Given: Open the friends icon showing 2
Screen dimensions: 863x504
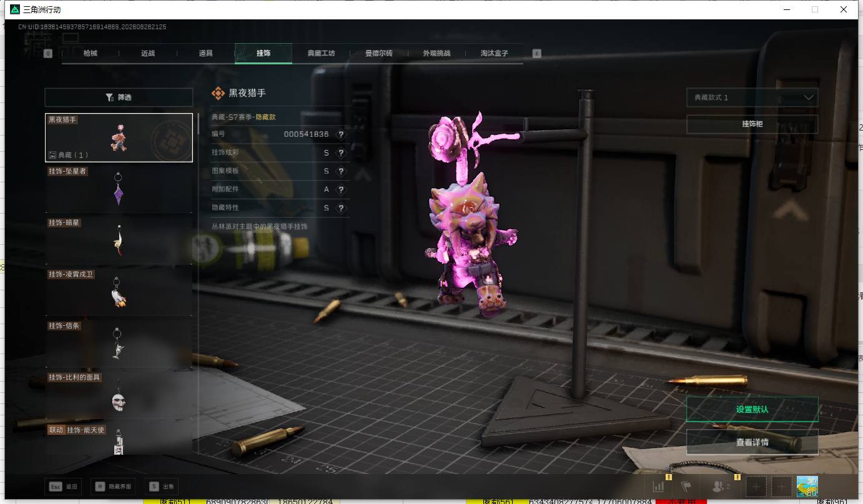Looking at the screenshot, I should point(721,487).
